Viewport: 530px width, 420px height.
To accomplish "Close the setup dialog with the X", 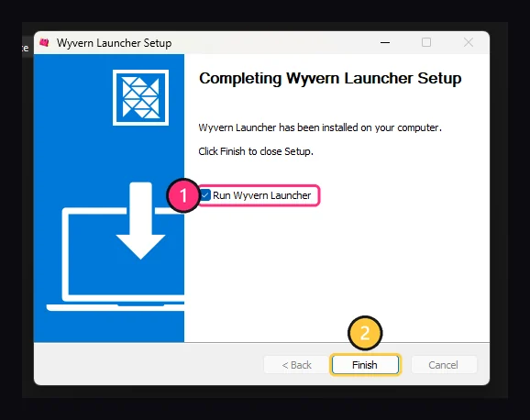I will 469,42.
